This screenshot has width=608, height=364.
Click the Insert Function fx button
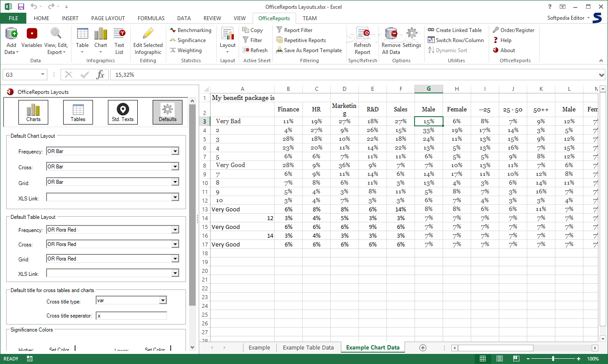point(100,75)
